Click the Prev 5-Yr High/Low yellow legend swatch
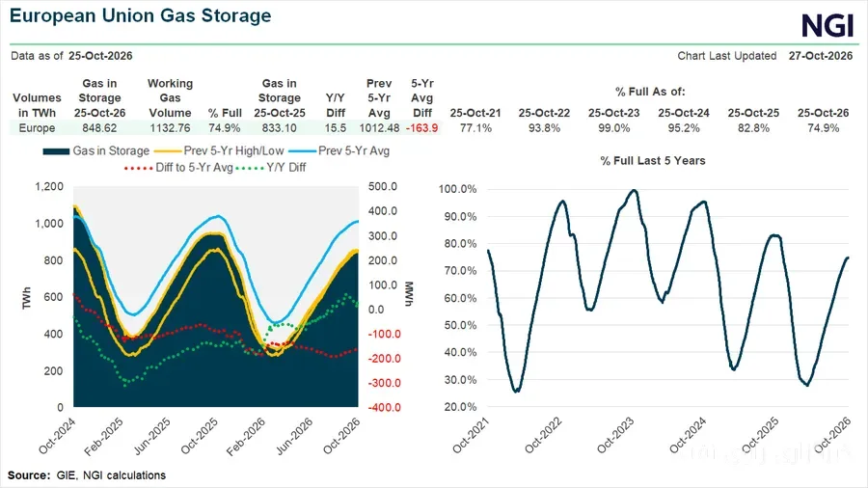The image size is (868, 488). (168, 151)
